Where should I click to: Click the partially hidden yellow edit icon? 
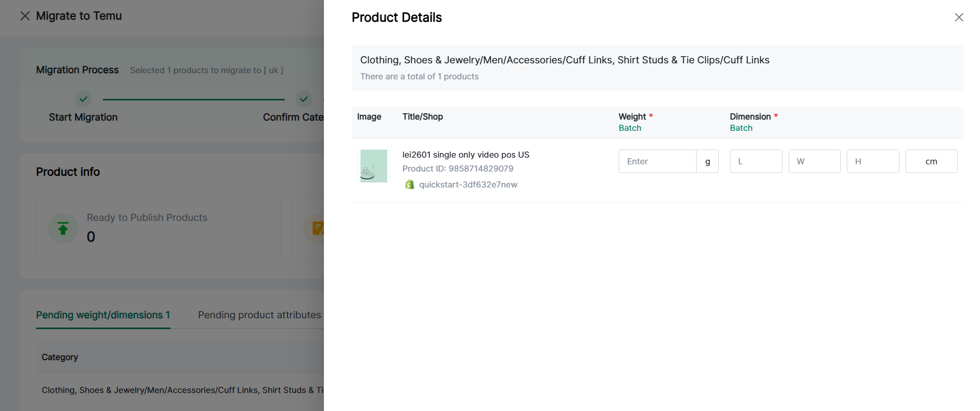(x=317, y=228)
